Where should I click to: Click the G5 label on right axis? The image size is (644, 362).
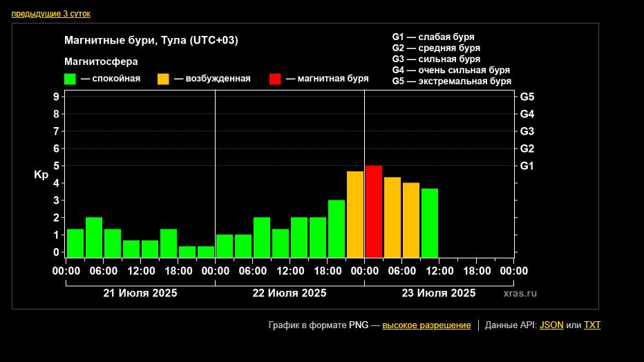[527, 97]
